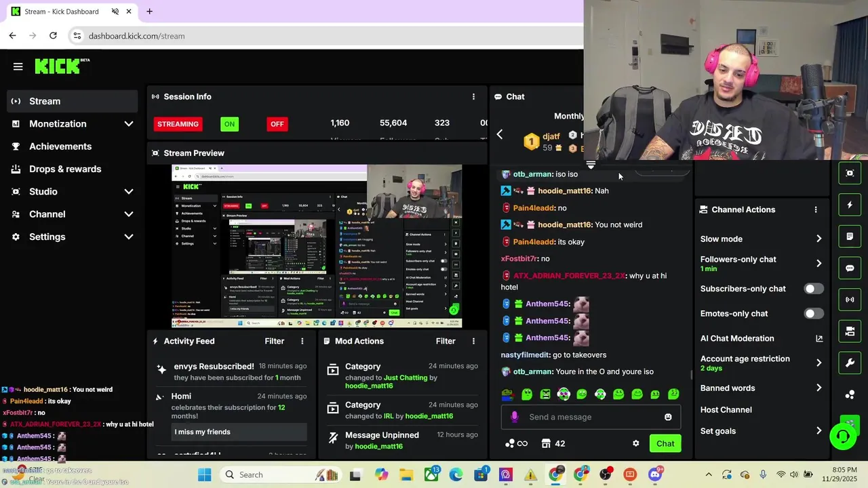The width and height of the screenshot is (868, 488).
Task: Click the three-dots cluster icon in right rail
Action: (x=850, y=394)
